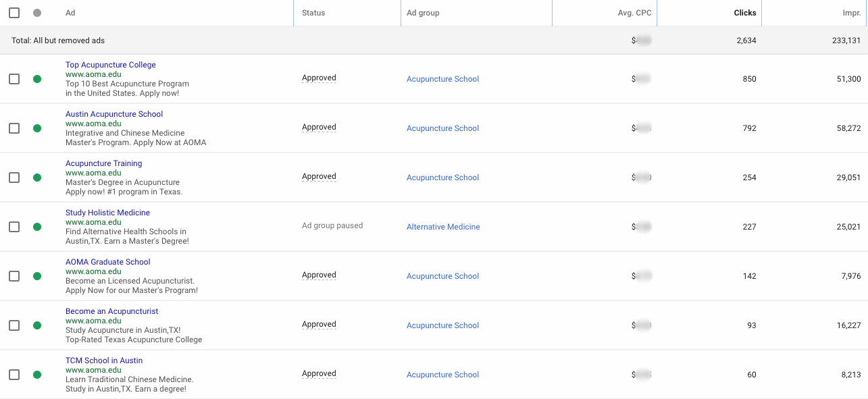Open the Study Holistic Medicine ad headline
This screenshot has width=868, height=399.
point(108,213)
